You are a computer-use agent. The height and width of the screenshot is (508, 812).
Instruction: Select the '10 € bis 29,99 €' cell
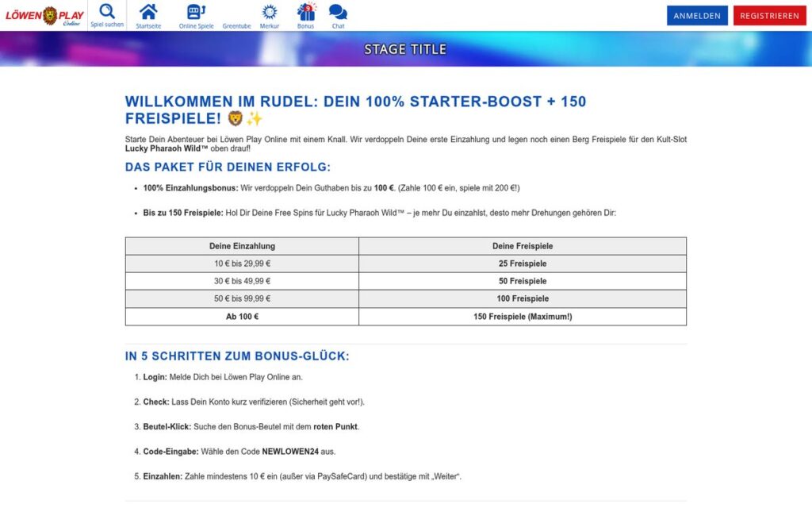(242, 264)
